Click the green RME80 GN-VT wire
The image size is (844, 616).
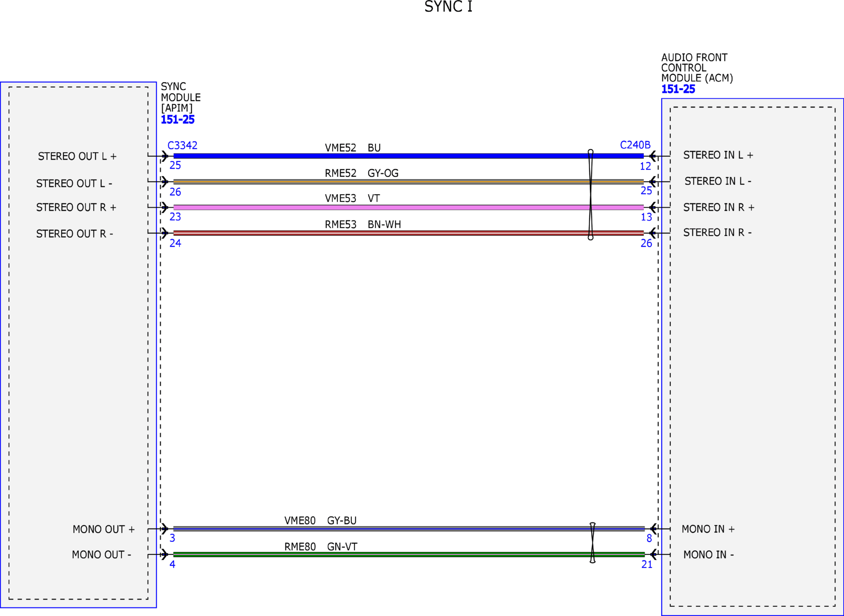409,554
